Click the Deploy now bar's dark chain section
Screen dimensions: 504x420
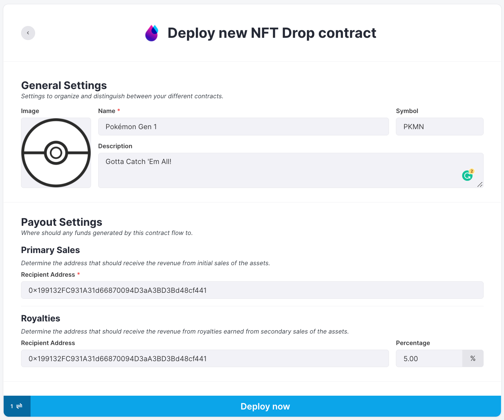pos(17,406)
